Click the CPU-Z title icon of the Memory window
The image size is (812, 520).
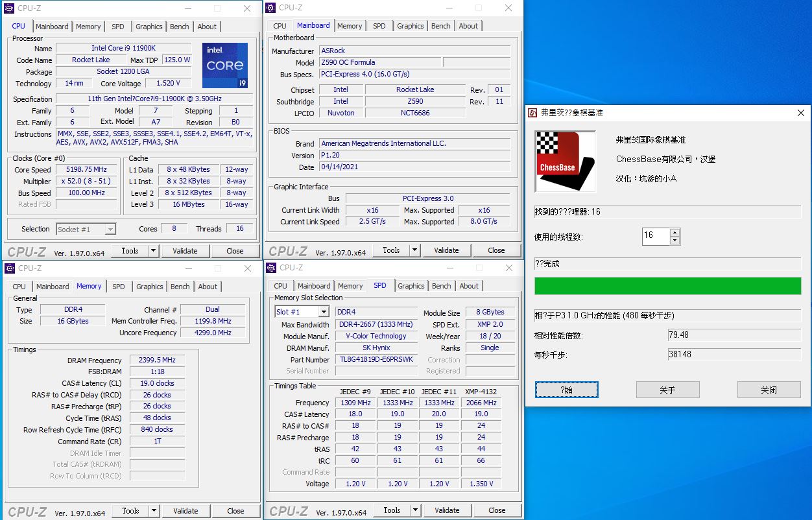point(10,268)
